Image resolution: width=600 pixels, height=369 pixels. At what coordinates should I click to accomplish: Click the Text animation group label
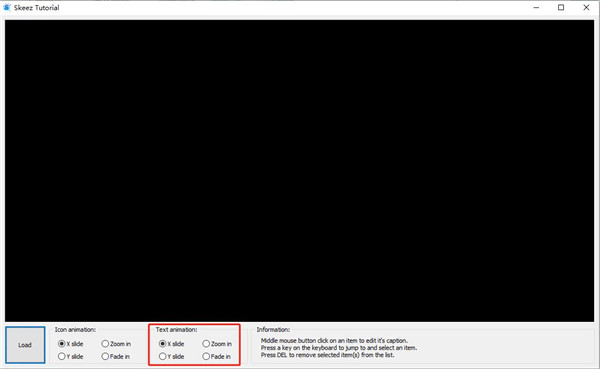tap(176, 330)
